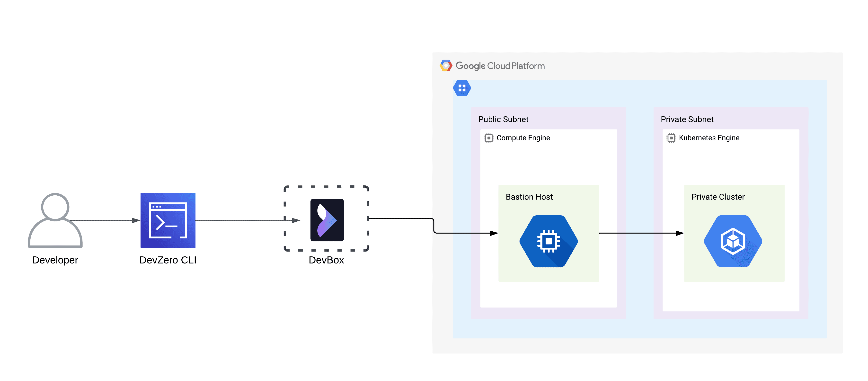Image resolution: width=868 pixels, height=381 pixels.
Task: Click the Public Subnet label
Action: (503, 119)
